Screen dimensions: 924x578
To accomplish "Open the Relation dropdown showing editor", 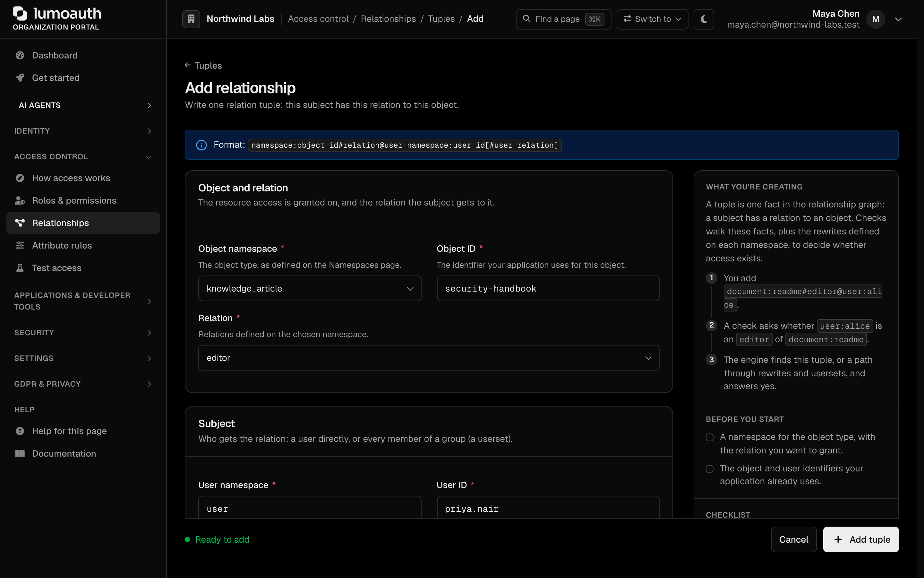I will pos(428,358).
